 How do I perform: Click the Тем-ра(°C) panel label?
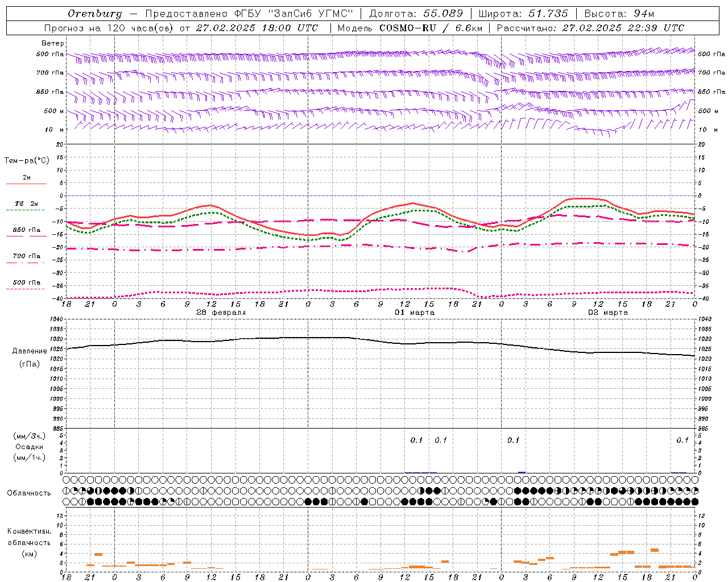27,161
